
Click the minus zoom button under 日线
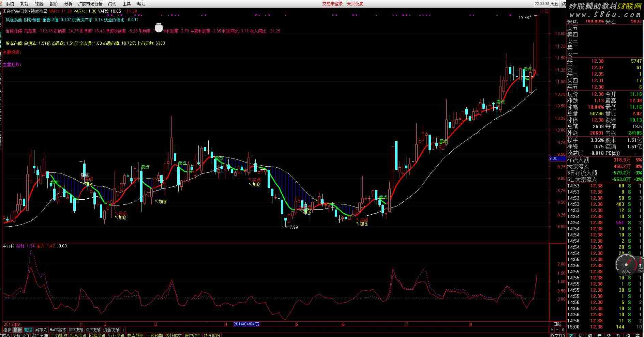557,330
